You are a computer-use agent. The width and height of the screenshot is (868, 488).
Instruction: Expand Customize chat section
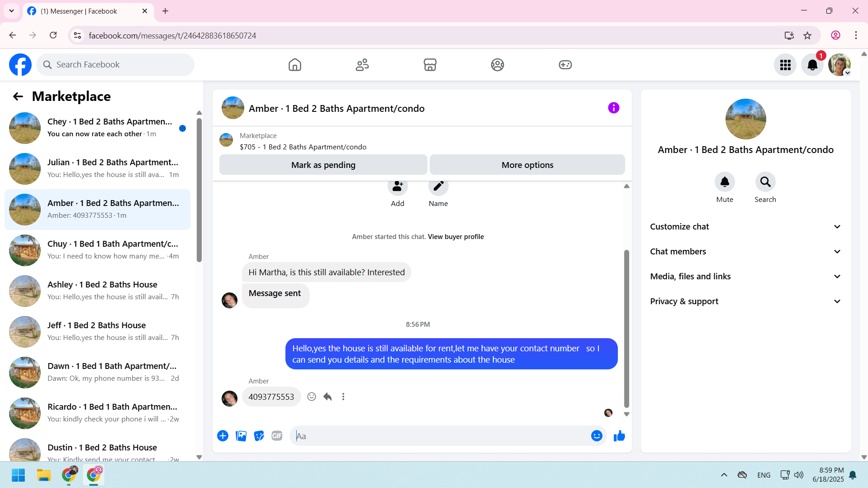[x=746, y=227]
